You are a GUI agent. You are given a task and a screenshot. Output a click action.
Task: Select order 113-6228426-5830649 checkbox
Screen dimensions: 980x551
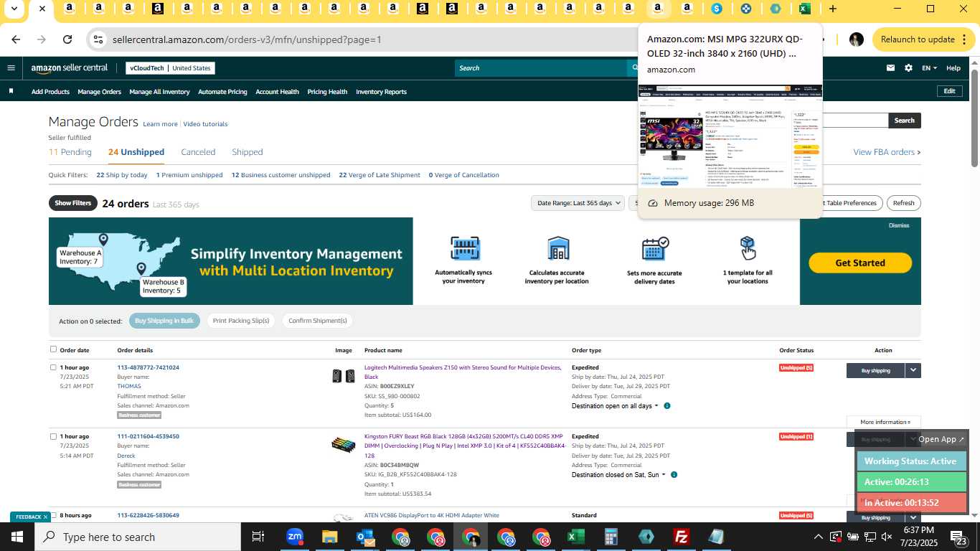[x=53, y=515]
